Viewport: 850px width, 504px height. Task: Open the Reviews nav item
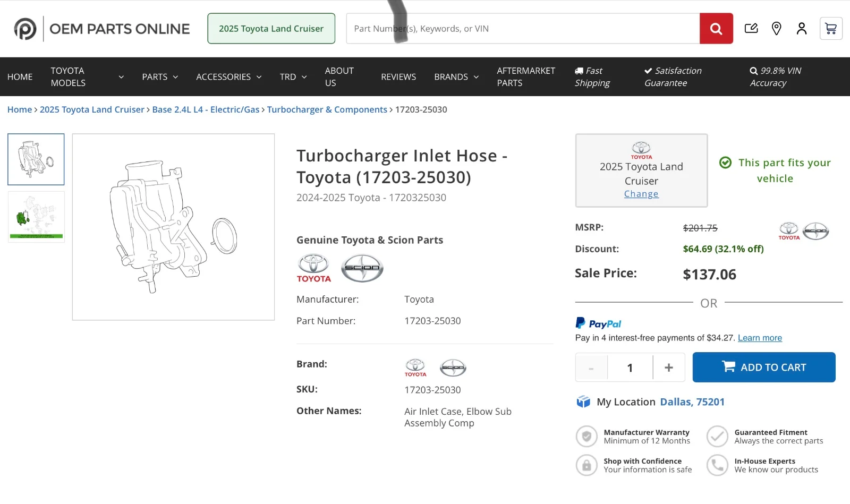[x=398, y=77]
